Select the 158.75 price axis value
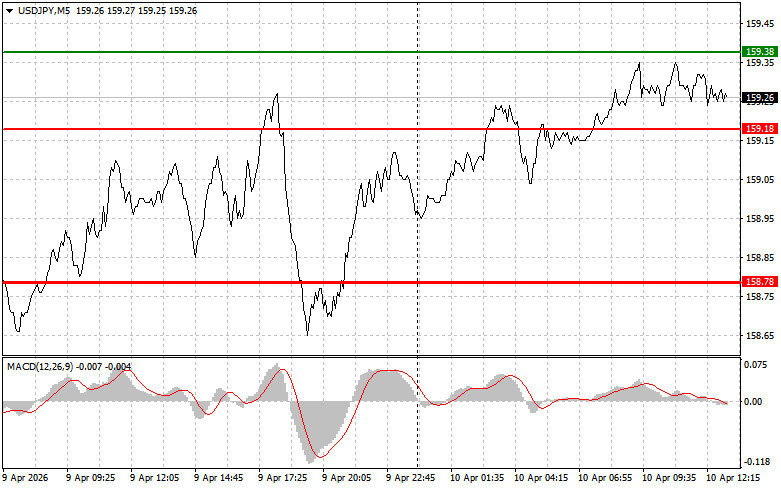 (760, 297)
